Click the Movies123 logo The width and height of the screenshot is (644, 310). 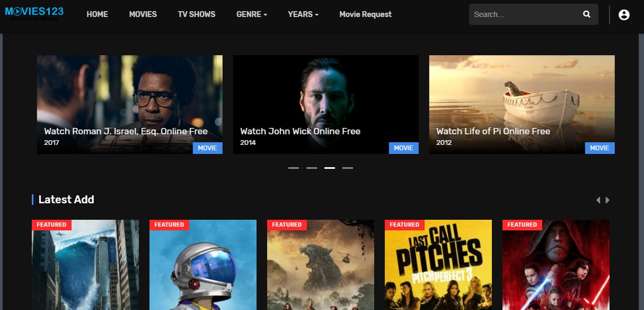coord(34,13)
